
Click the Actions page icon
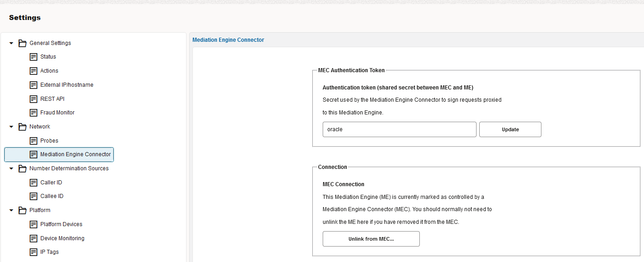(x=33, y=71)
